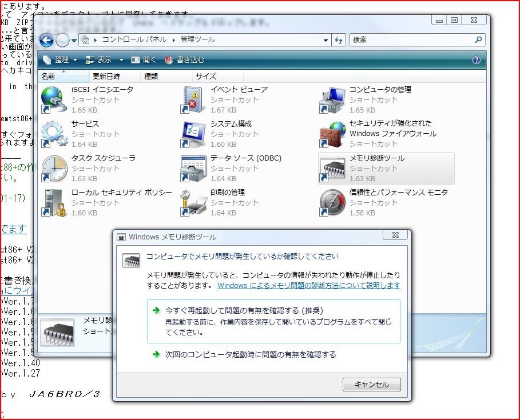Click the search magnifier icon
This screenshot has width=520, height=420.
478,40
